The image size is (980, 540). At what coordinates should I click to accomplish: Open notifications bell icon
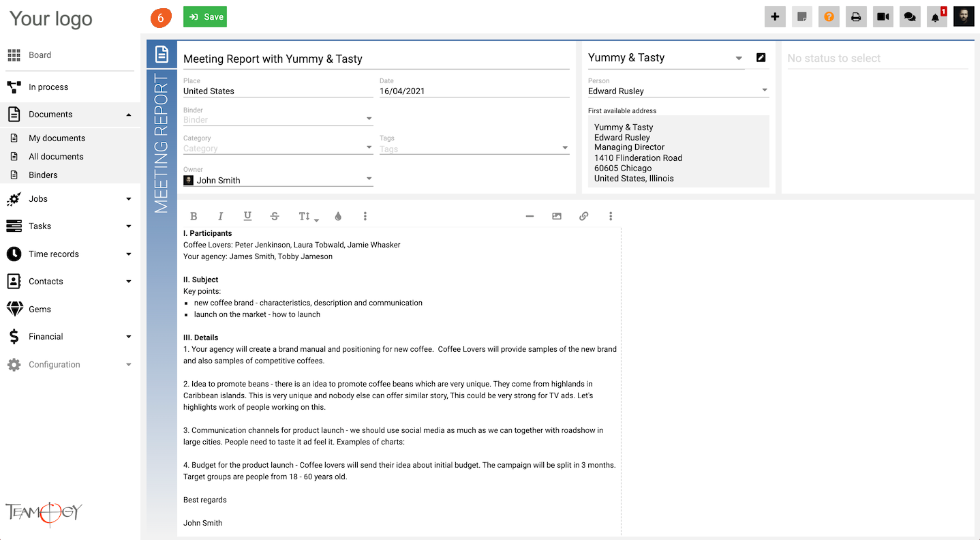[x=936, y=17]
